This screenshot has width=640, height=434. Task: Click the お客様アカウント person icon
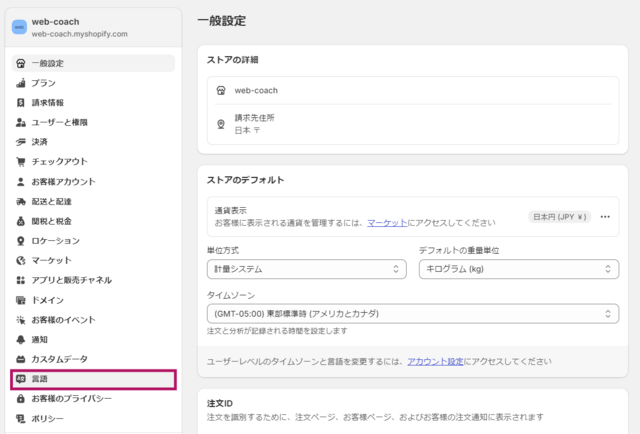tap(20, 182)
